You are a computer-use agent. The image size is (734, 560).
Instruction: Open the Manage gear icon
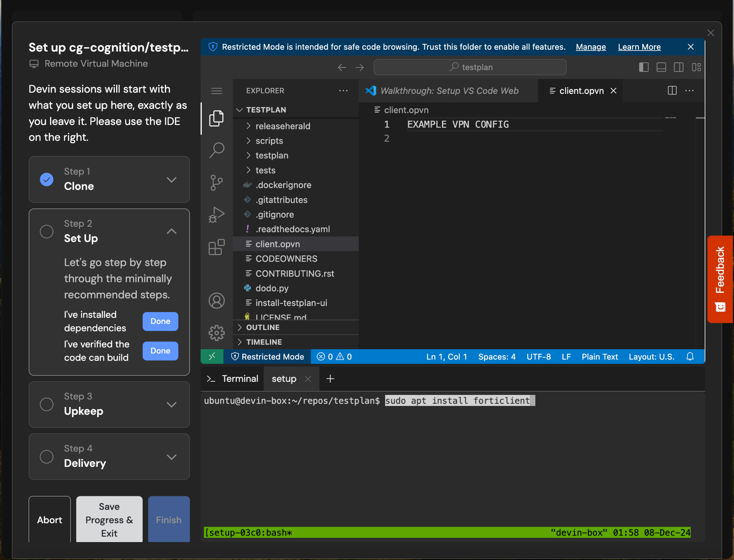point(216,333)
